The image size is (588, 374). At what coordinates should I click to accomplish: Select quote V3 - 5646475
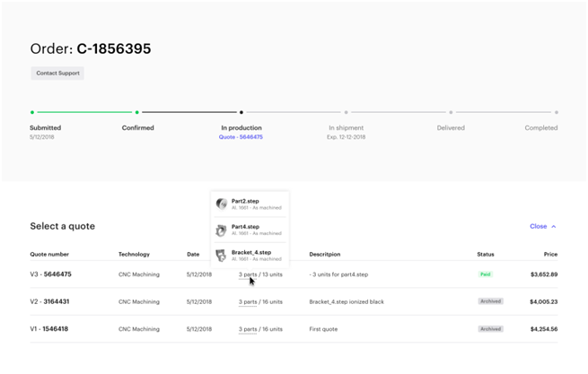pos(51,274)
